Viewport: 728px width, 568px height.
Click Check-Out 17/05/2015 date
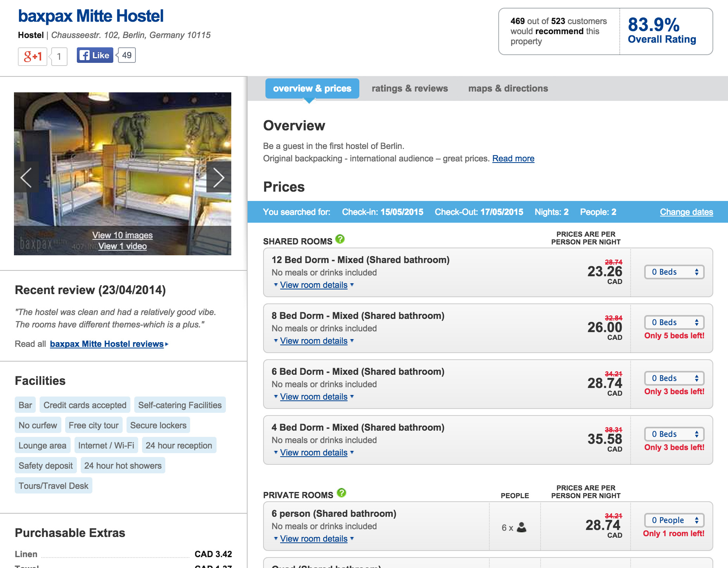pos(479,212)
